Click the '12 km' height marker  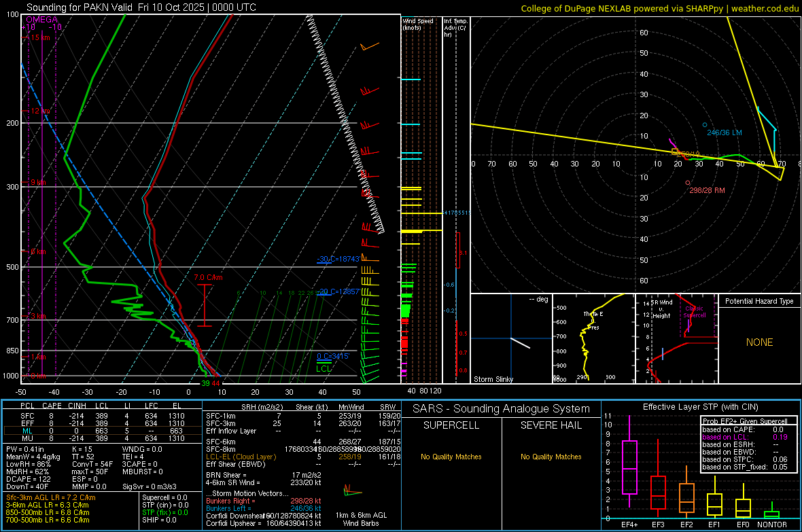pyautogui.click(x=40, y=111)
